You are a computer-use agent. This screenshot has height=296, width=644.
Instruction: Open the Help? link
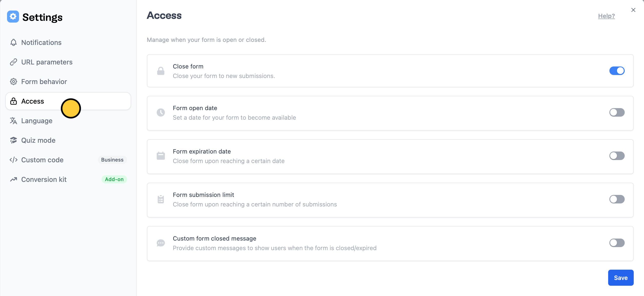pyautogui.click(x=606, y=16)
